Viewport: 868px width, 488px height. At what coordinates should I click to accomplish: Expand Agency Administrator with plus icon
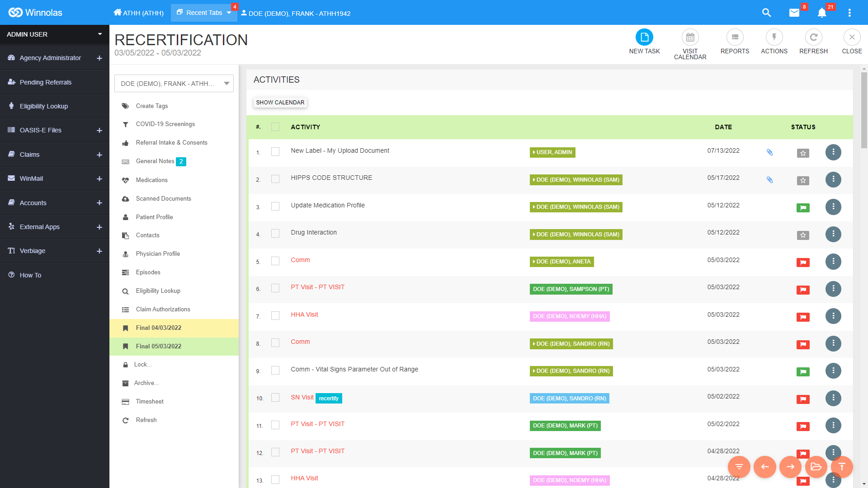coord(99,58)
